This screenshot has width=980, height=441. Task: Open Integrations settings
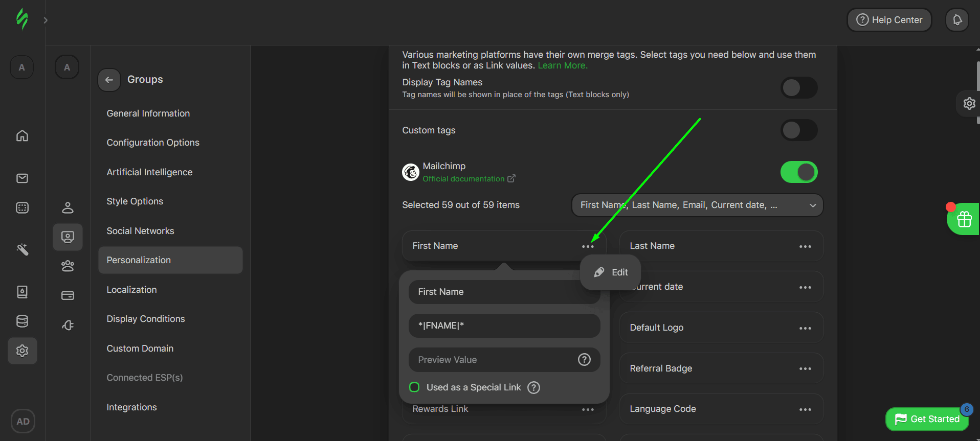tap(131, 407)
